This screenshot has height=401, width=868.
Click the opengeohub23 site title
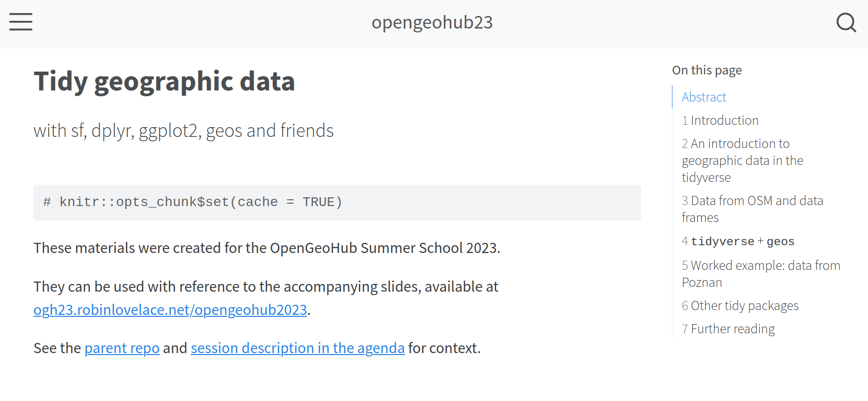pyautogui.click(x=432, y=22)
